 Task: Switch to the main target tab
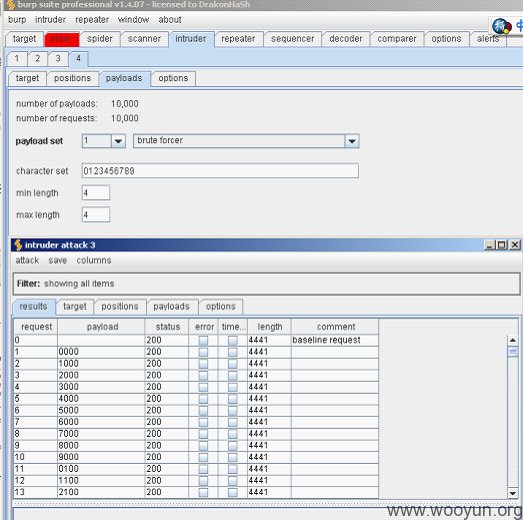click(x=24, y=39)
